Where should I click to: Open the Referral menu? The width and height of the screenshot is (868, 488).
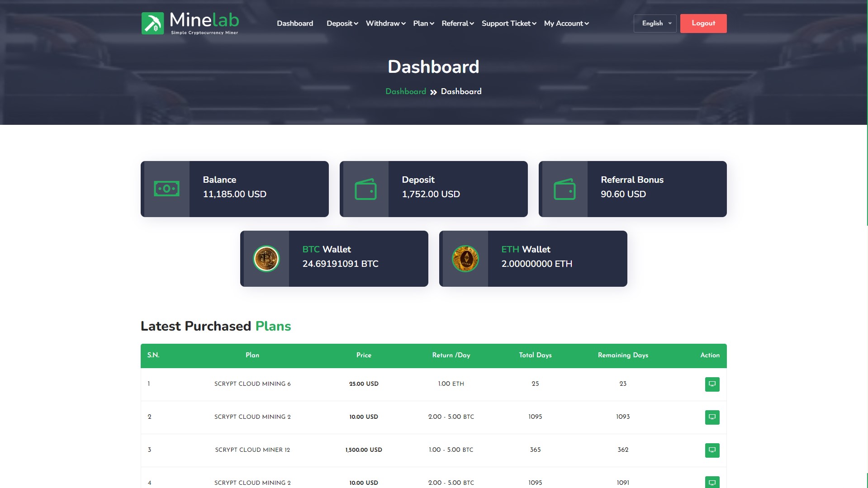coord(457,24)
